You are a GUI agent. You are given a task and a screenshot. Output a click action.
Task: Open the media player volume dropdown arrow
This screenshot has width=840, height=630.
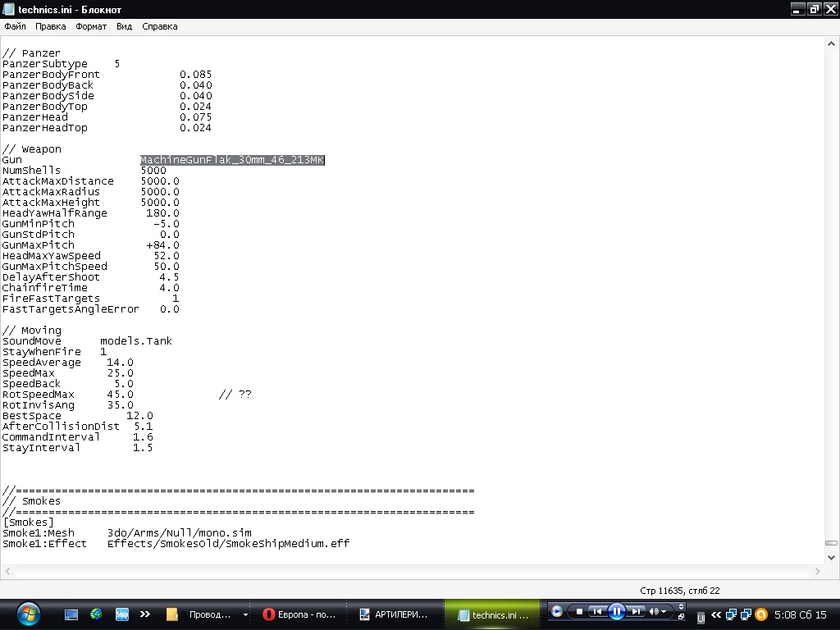[664, 611]
